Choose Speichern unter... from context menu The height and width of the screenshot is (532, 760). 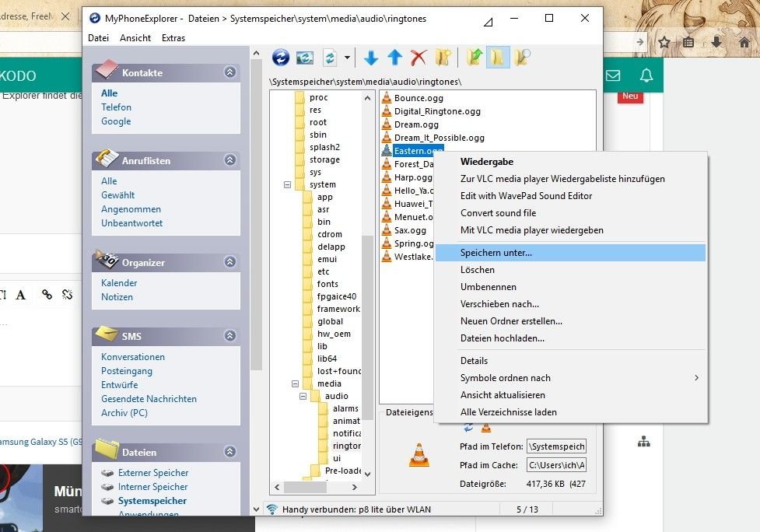pyautogui.click(x=570, y=253)
